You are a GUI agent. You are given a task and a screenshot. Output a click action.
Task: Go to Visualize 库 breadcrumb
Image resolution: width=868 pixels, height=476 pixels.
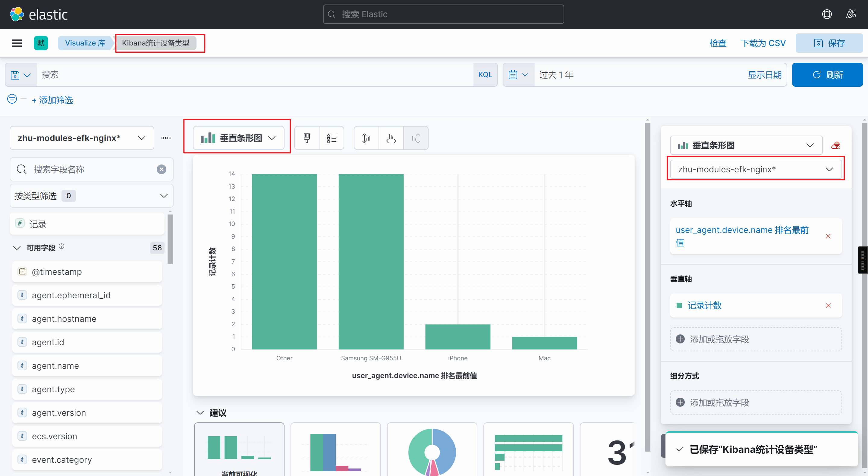coord(85,43)
